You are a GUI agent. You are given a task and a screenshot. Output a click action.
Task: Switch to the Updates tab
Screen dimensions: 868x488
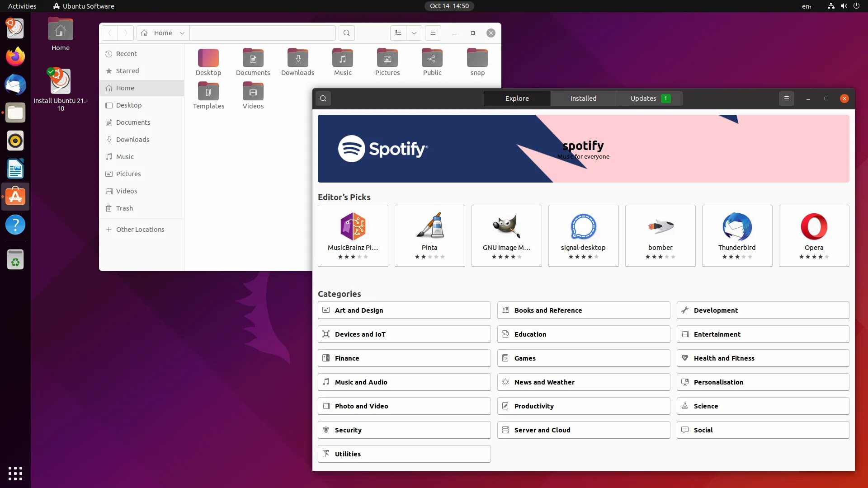tap(650, 99)
